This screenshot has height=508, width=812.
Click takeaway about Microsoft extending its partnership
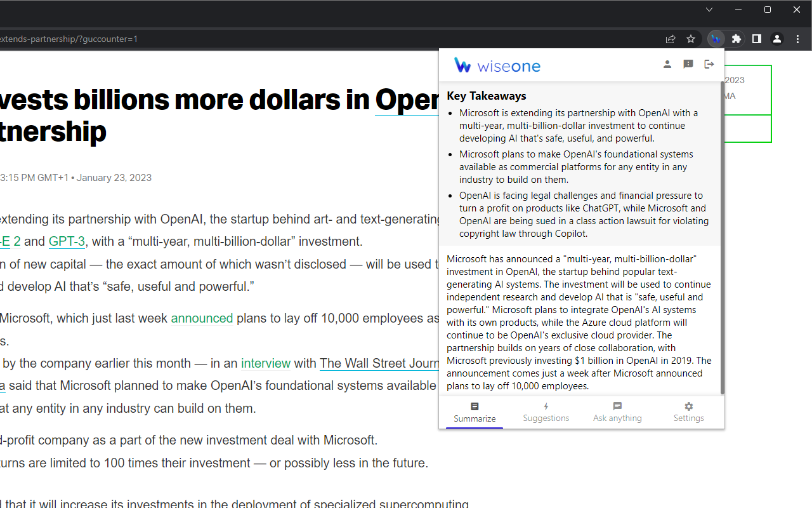(x=579, y=126)
